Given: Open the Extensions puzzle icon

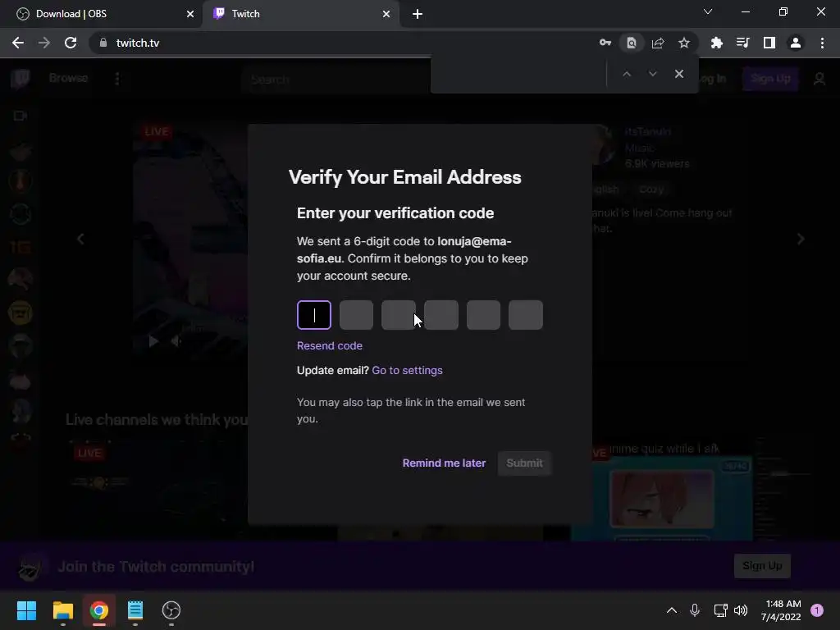Looking at the screenshot, I should [x=717, y=43].
